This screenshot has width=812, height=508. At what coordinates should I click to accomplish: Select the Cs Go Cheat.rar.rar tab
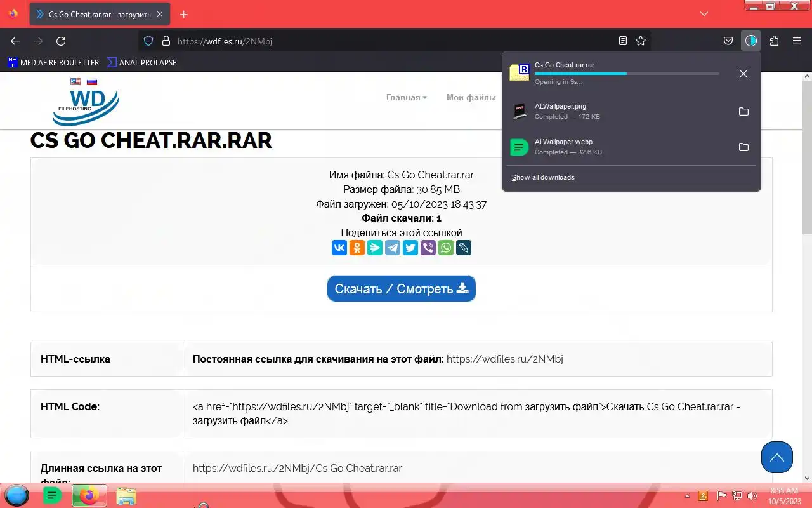[x=99, y=14]
